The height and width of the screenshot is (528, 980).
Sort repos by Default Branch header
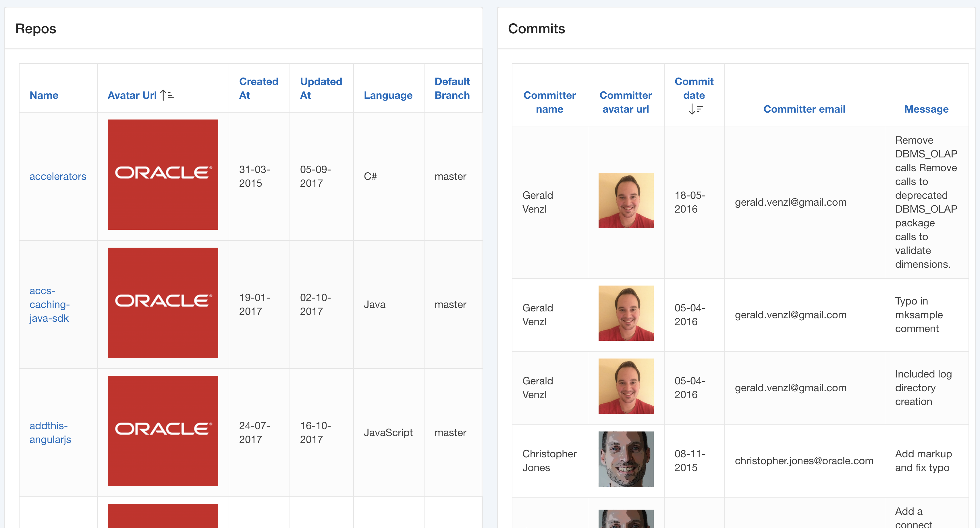tap(452, 88)
